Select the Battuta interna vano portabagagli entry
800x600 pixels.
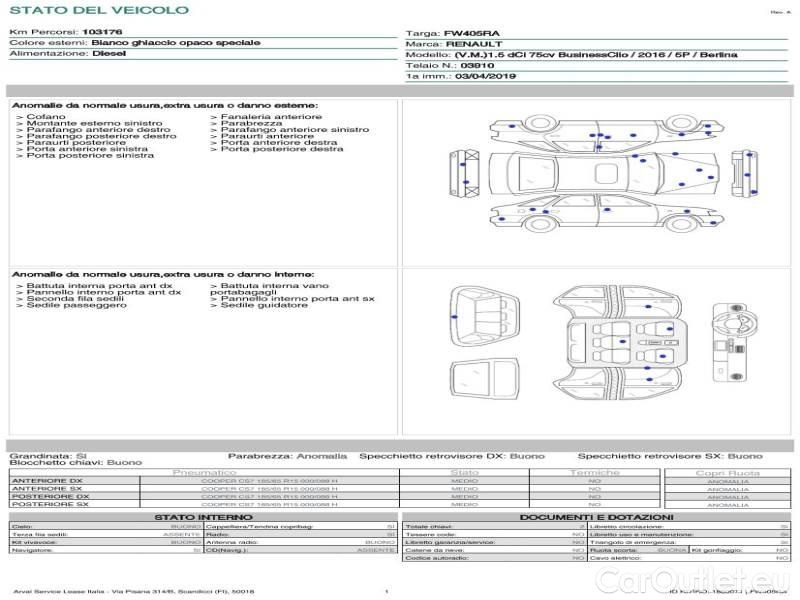[269, 289]
